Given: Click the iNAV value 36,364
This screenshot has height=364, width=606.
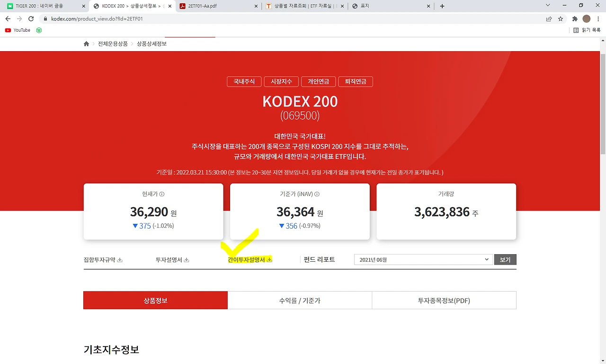Looking at the screenshot, I should tap(295, 211).
